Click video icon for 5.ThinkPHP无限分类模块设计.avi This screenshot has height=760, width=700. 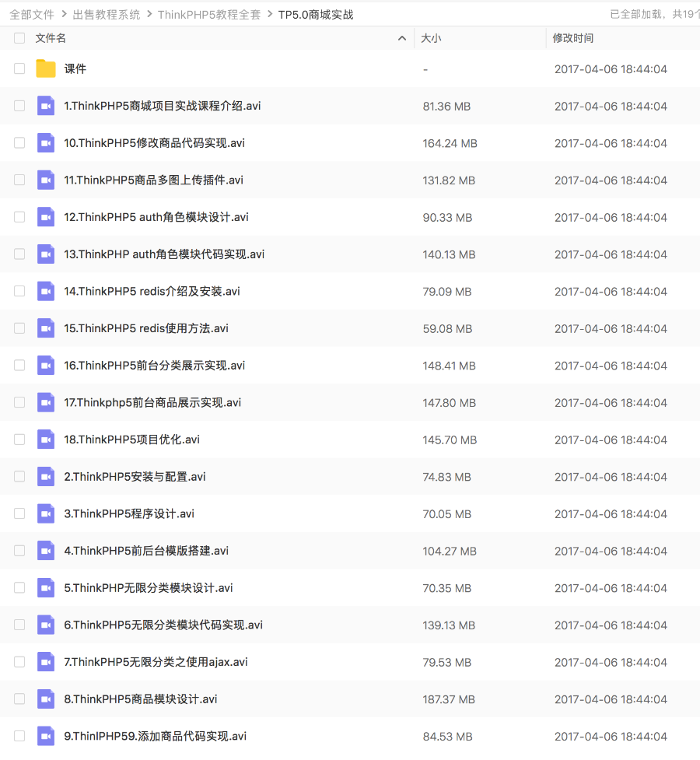click(x=46, y=588)
